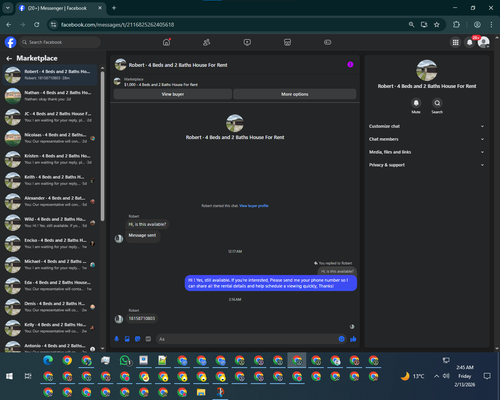Record a voice clip with microphone icon
The width and height of the screenshot is (500, 400).
point(117,339)
